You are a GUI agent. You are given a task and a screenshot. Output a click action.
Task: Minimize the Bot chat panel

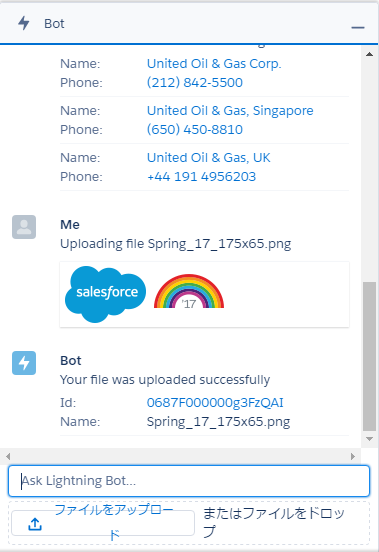tap(358, 27)
